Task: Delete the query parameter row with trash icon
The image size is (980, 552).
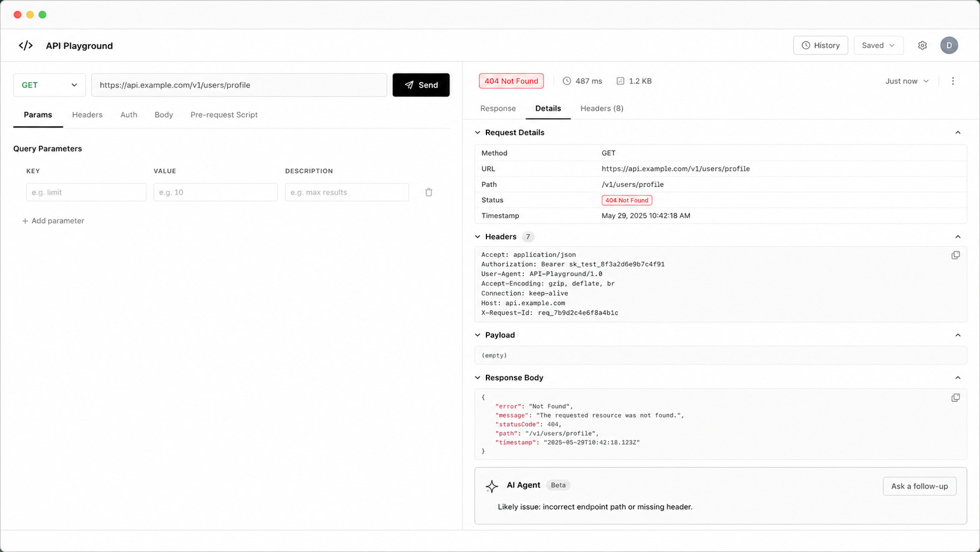Action: [428, 192]
